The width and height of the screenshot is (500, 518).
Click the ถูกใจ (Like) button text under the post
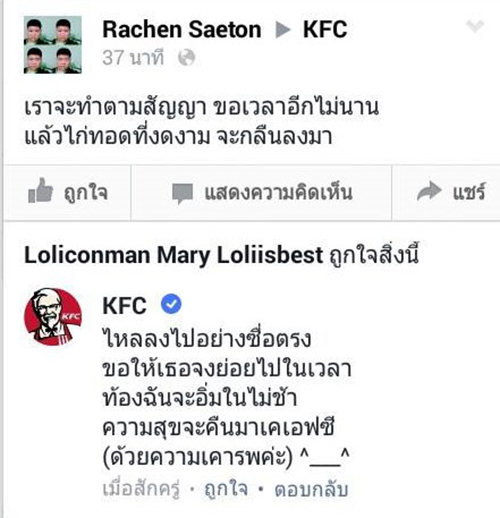point(86,192)
